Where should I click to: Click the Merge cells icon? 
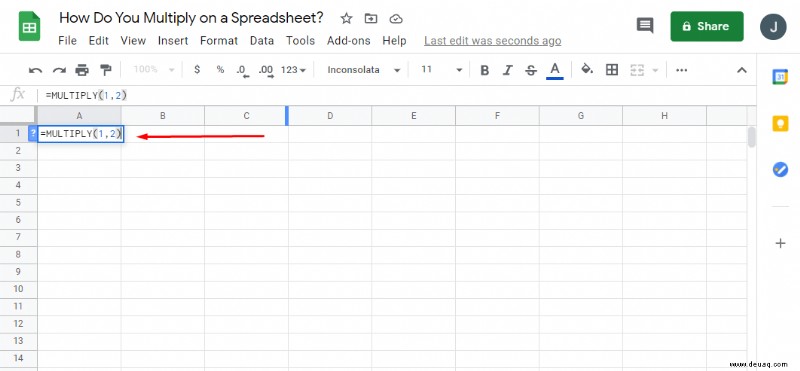coord(637,70)
